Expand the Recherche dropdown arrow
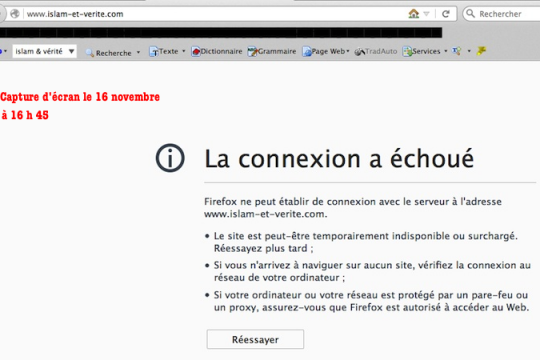Image resolution: width=540 pixels, height=360 pixels. (x=138, y=52)
